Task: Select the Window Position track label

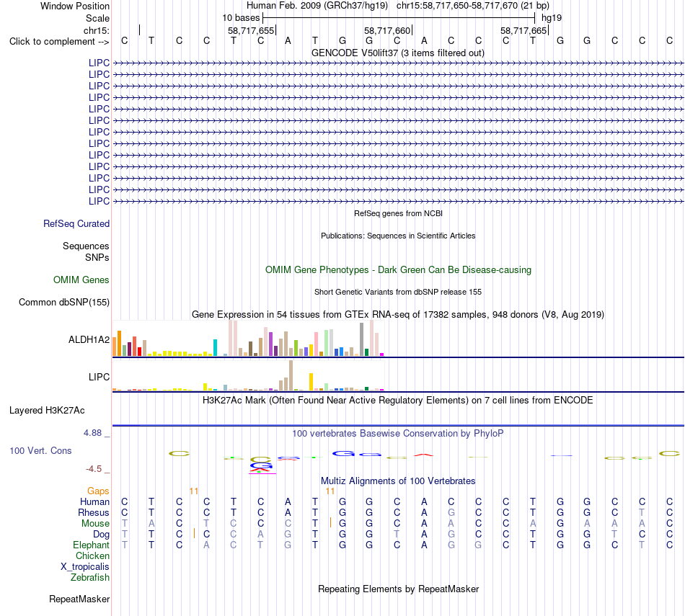Action: (75, 6)
